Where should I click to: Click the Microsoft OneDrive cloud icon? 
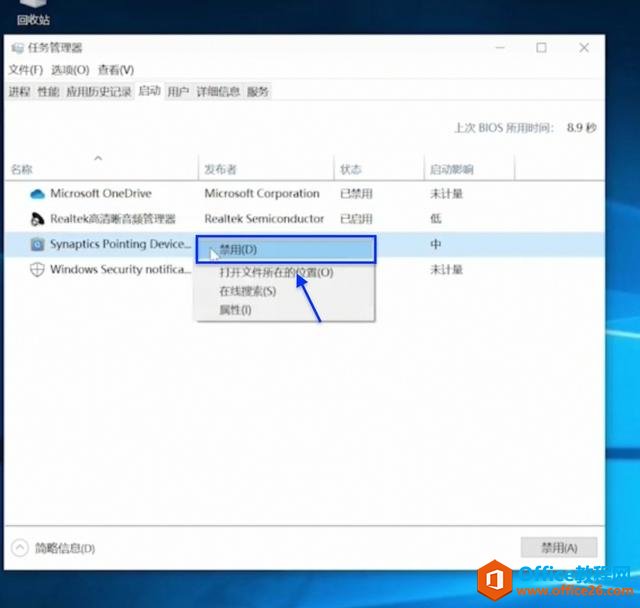pos(37,194)
